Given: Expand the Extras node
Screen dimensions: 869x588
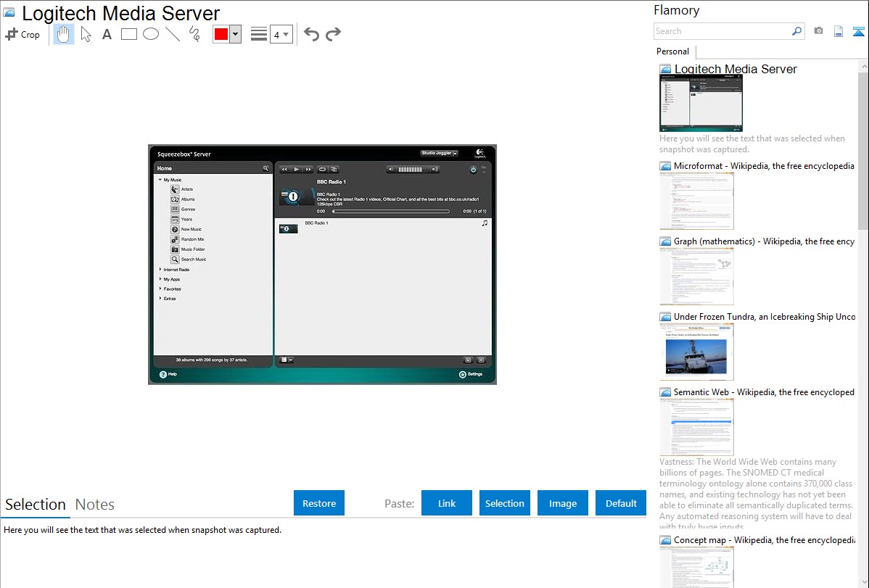Looking at the screenshot, I should [160, 298].
